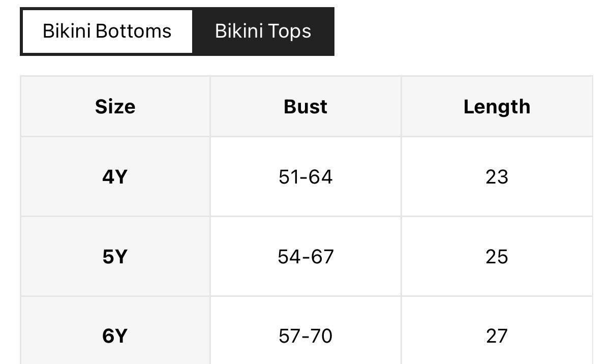Screen dimensions: 613x364
Task: Select the 5Y size cell
Action: [115, 257]
